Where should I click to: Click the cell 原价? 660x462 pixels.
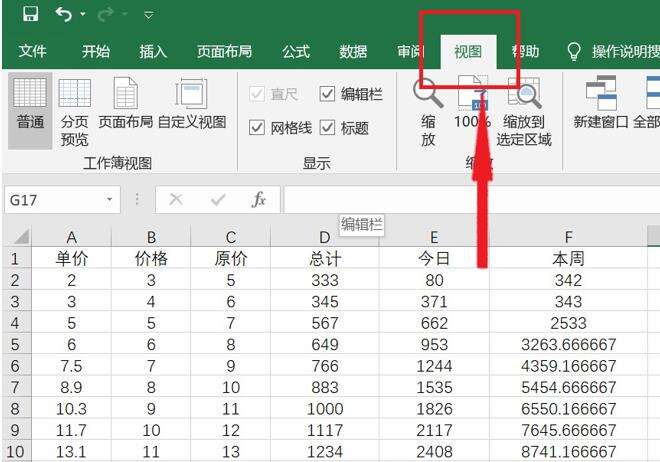coord(231,258)
